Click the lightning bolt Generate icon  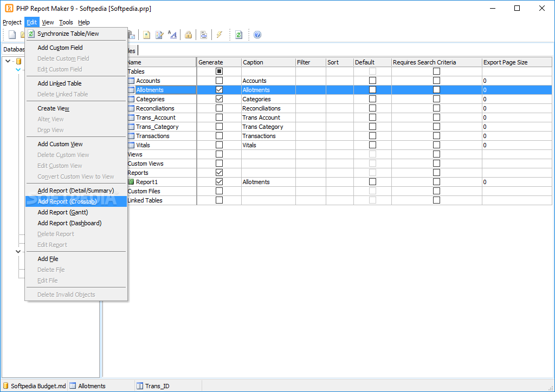coord(220,35)
